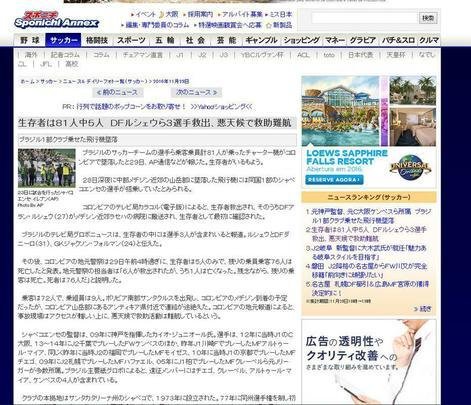The height and width of the screenshot is (405, 471).
Task: Open the サッカー (soccer) tab
Action: pos(63,40)
